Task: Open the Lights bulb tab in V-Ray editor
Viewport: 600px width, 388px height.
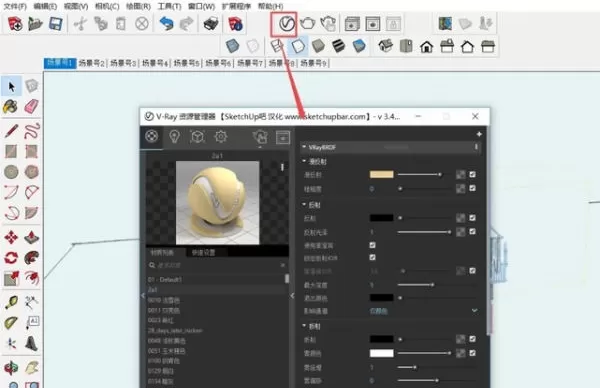Action: [174, 137]
